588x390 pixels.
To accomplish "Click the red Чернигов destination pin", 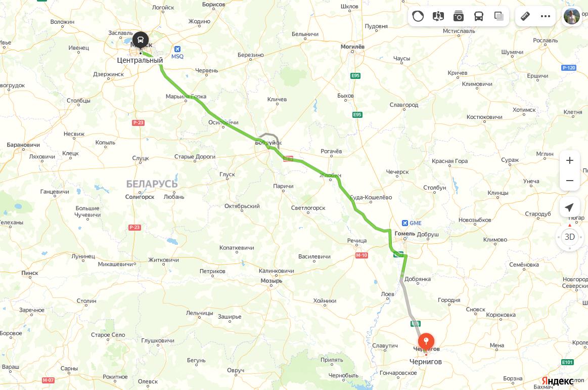I will [426, 342].
